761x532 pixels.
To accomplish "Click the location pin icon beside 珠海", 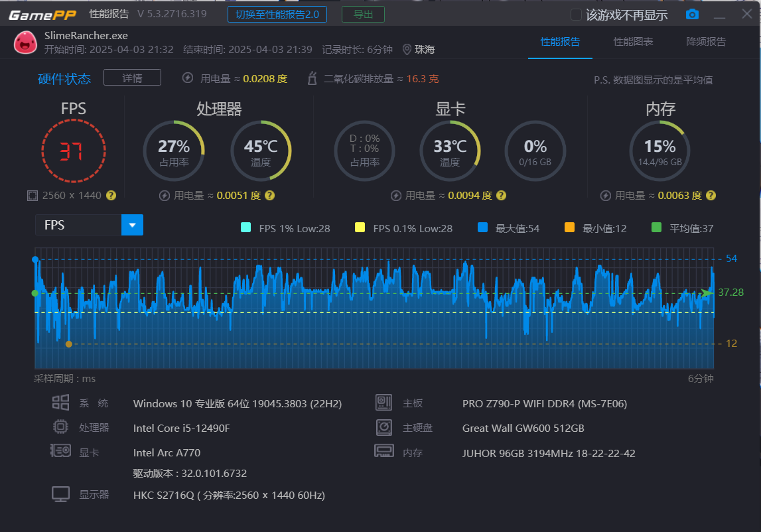I will click(407, 50).
